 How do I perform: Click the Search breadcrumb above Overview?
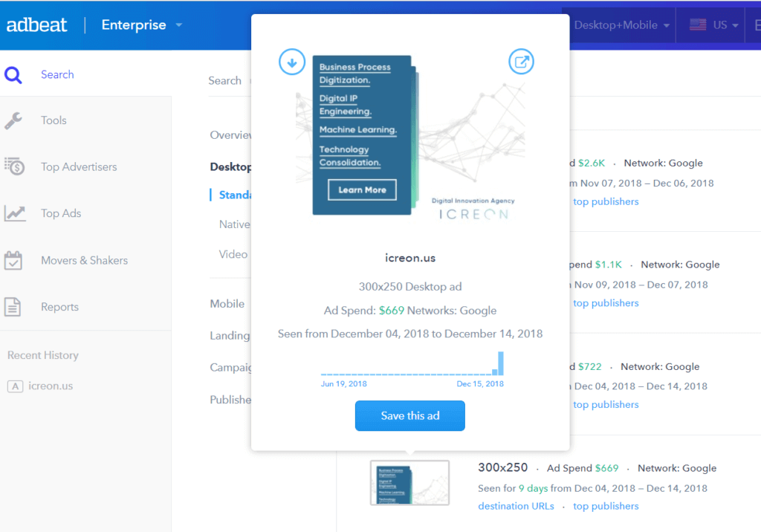(224, 80)
